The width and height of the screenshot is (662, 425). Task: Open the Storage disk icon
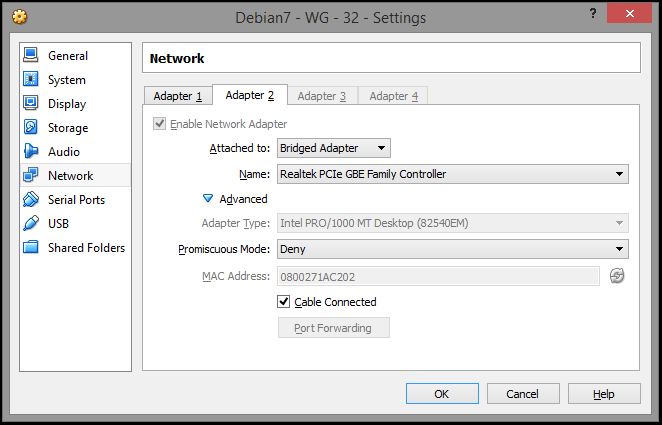[x=30, y=128]
